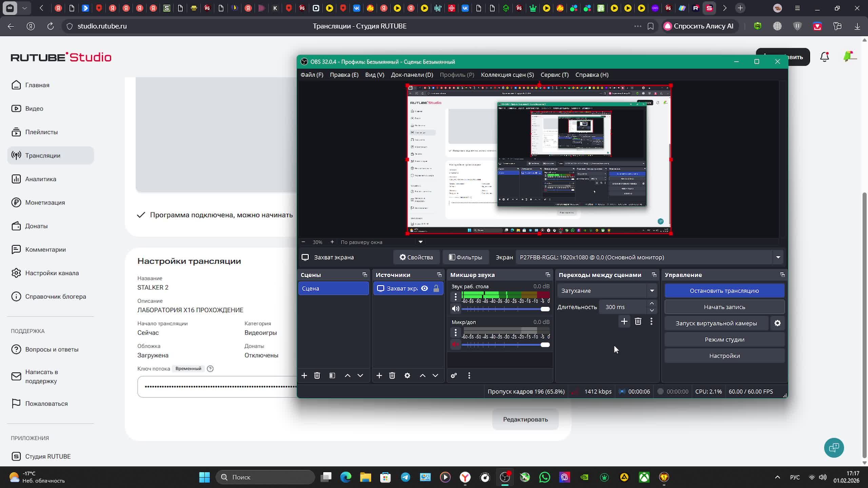Hide Захват экрана source via eye icon

[425, 288]
